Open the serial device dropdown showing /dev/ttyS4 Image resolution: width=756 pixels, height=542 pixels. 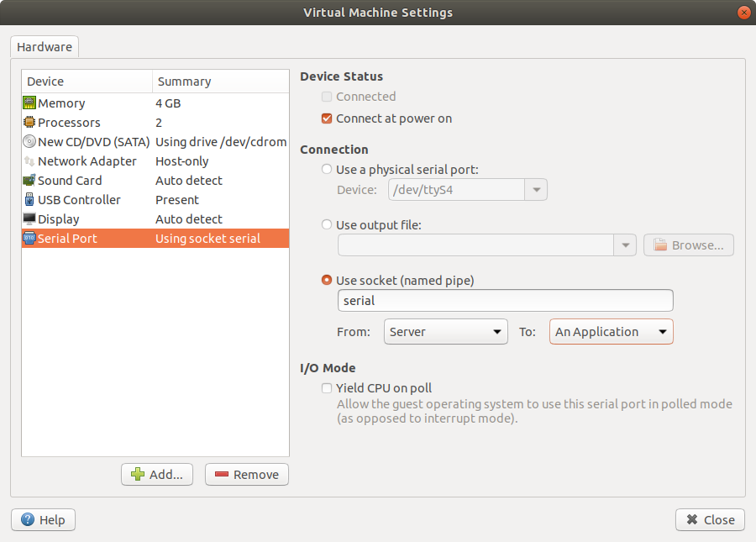point(536,189)
